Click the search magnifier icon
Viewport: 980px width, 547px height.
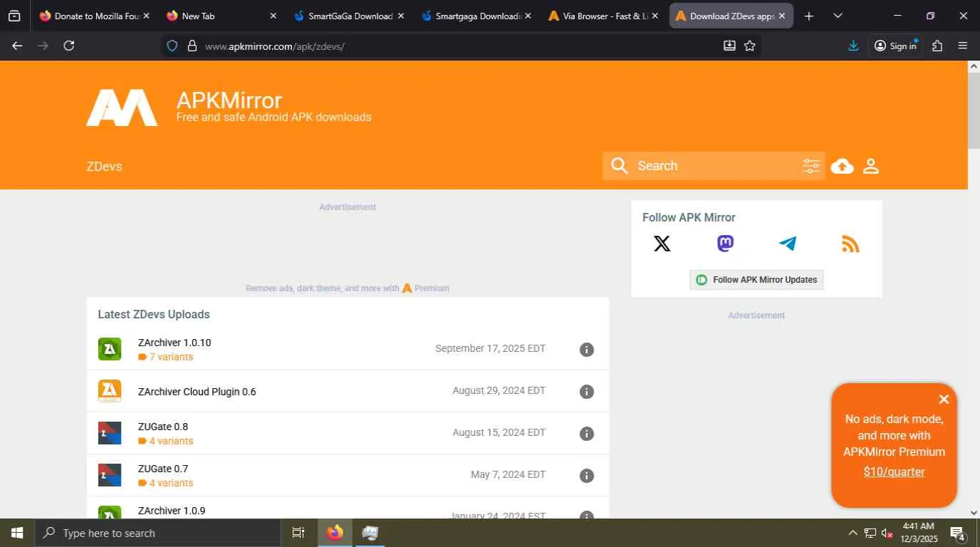click(620, 166)
